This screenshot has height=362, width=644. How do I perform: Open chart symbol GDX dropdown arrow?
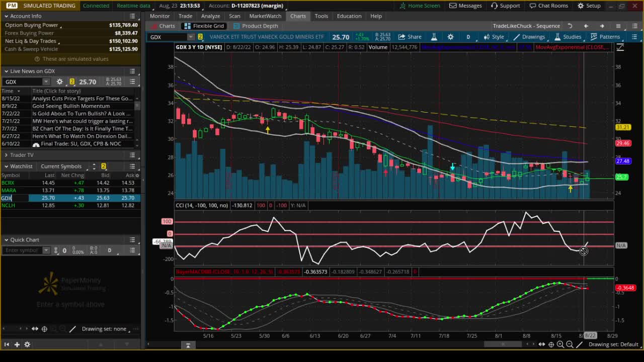point(191,37)
